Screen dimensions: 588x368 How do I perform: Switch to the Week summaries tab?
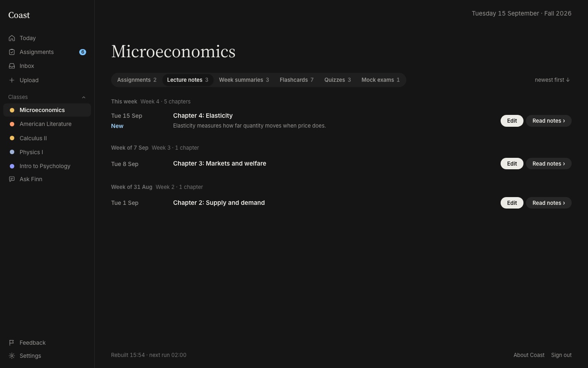[244, 80]
